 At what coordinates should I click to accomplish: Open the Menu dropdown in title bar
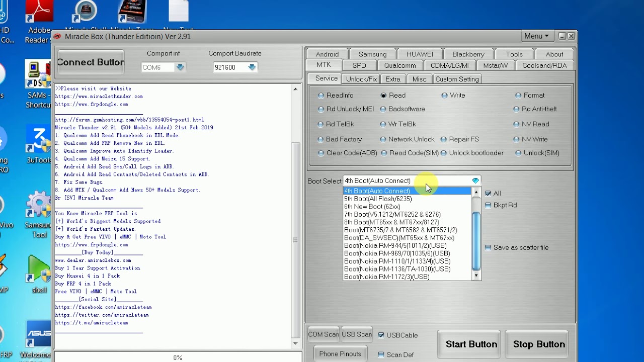536,36
